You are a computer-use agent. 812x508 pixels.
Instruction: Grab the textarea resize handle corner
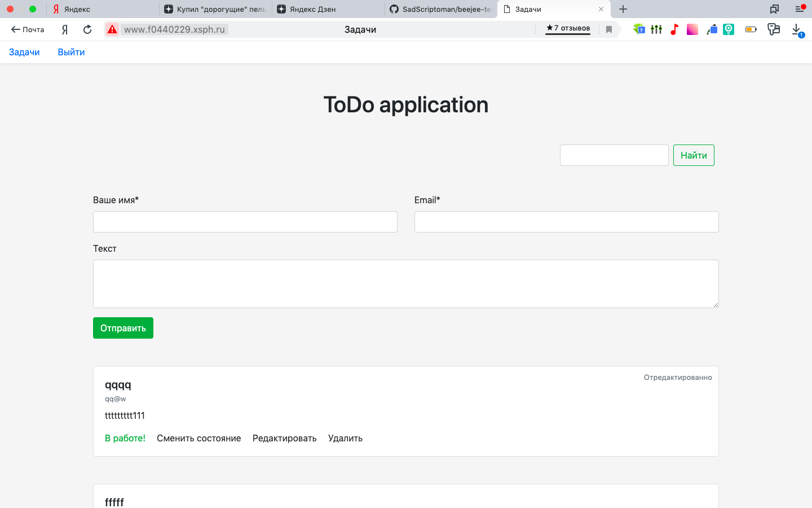pyautogui.click(x=716, y=305)
